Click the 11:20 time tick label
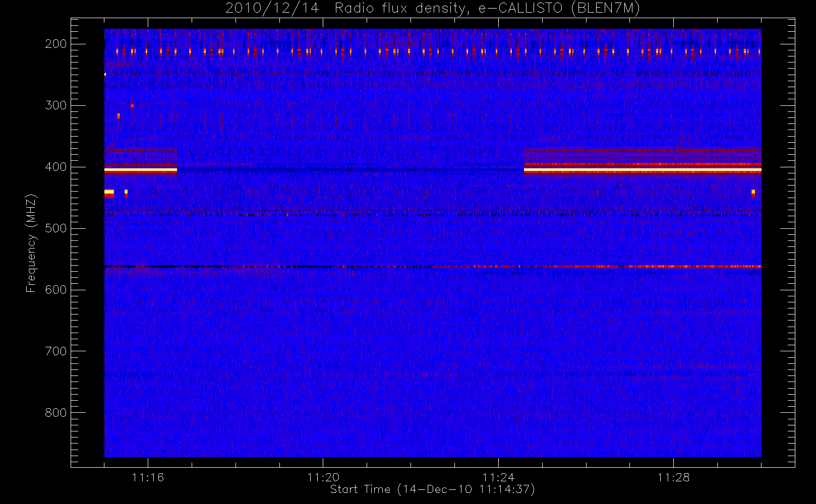 (323, 477)
